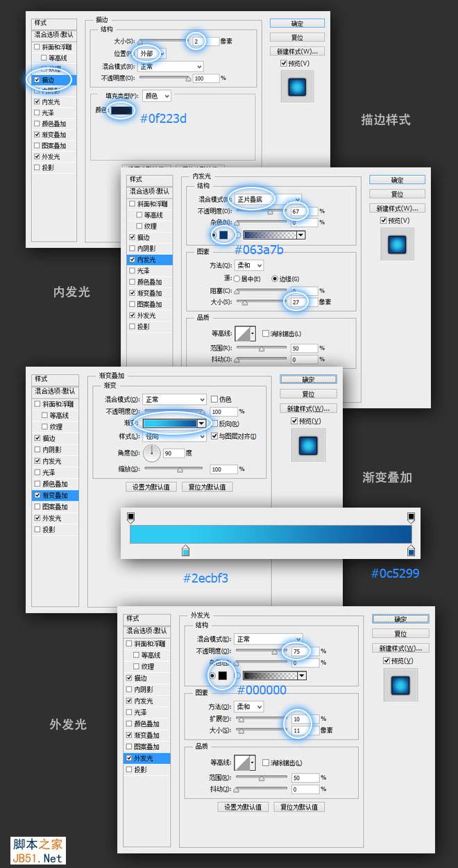Click 复位为默认值 button in 外发光 dialog
Screen dimensions: 458x868
pyautogui.click(x=300, y=807)
